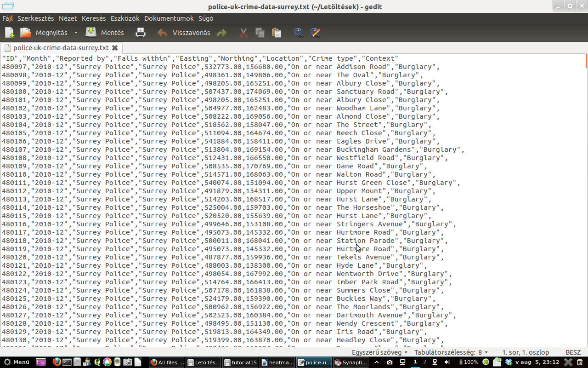Expand the tray up-arrow chevron
Viewport: 588px width, 368px height.
coord(377,362)
